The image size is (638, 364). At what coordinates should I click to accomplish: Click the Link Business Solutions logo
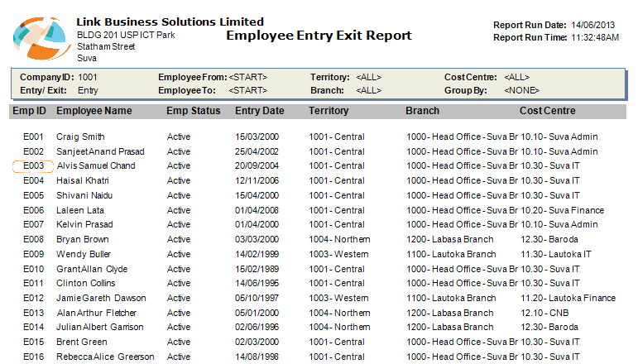tap(39, 37)
